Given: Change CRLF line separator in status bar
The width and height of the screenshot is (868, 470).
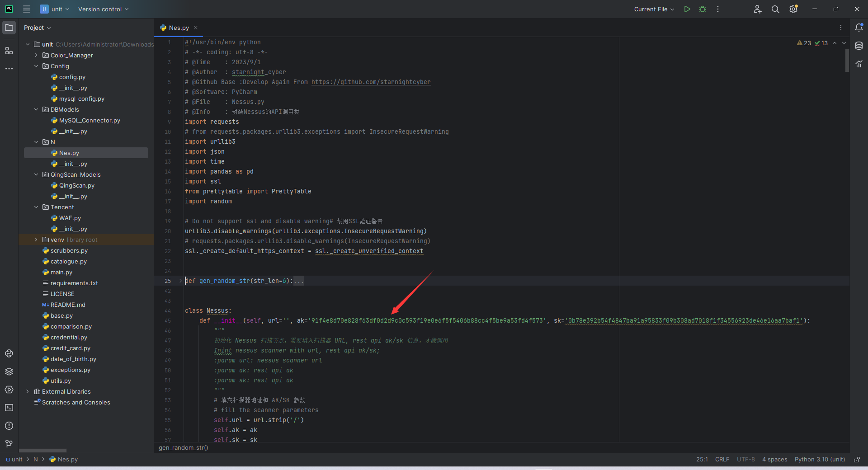Looking at the screenshot, I should (x=722, y=460).
